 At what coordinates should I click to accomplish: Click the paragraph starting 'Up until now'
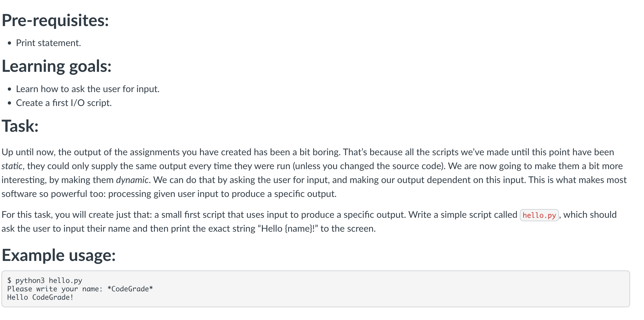click(x=314, y=173)
